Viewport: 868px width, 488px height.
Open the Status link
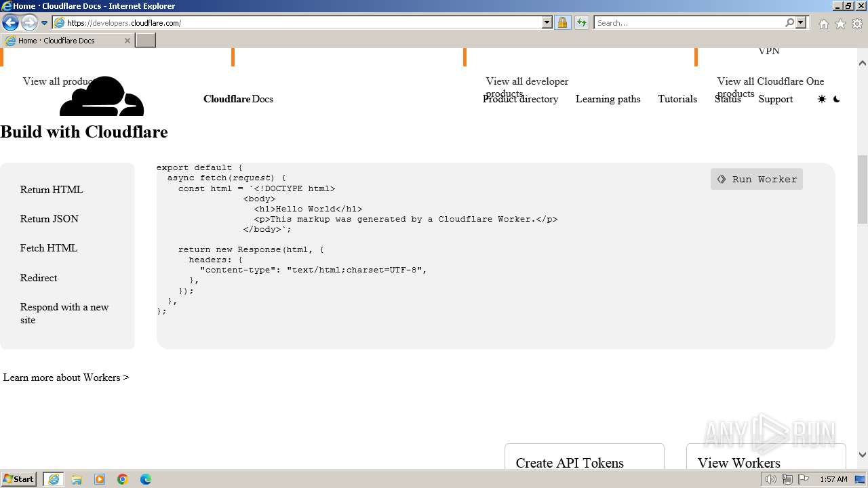(x=728, y=99)
